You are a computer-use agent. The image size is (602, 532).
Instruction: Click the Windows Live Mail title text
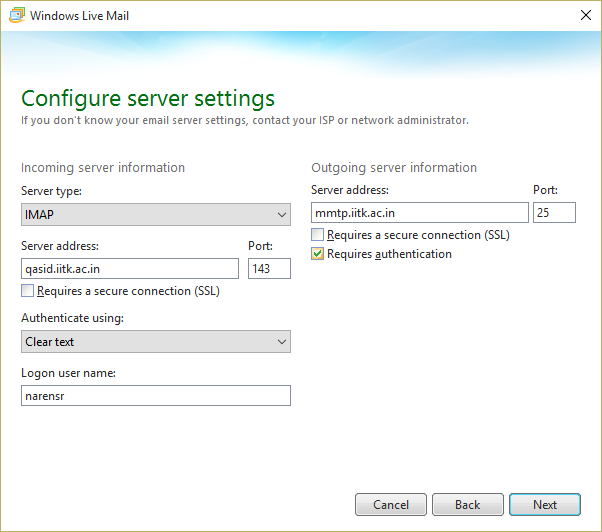click(79, 16)
